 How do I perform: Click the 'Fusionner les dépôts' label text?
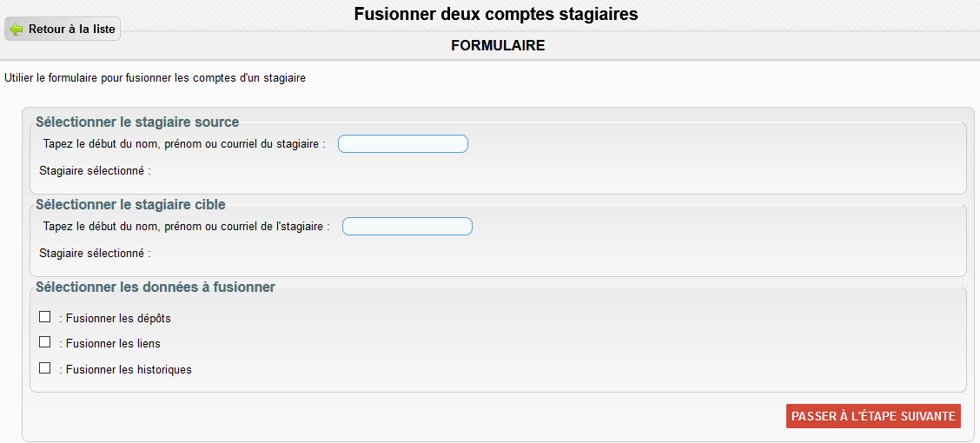tap(118, 319)
